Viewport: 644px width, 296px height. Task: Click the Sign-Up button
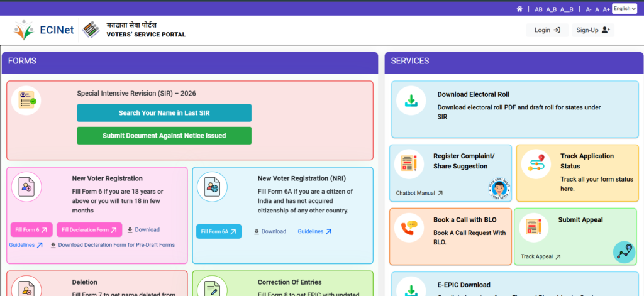click(x=593, y=30)
